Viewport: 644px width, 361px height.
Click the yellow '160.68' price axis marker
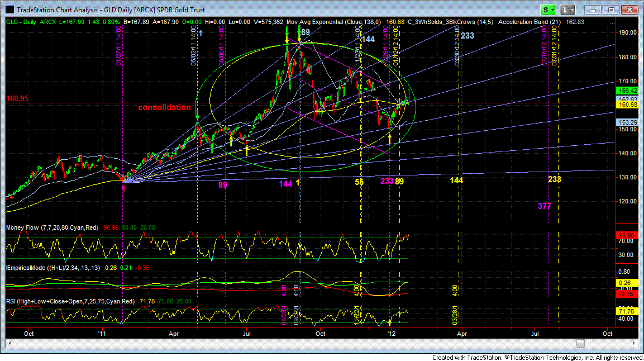628,104
